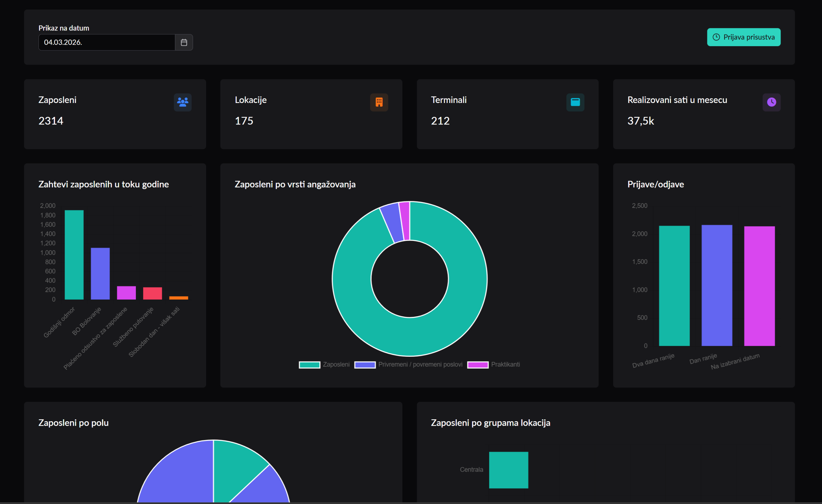This screenshot has width=822, height=504.
Task: Click the Zaposleni people icon
Action: (182, 102)
